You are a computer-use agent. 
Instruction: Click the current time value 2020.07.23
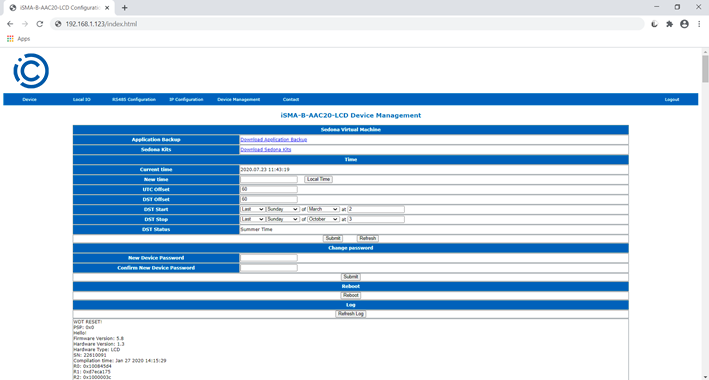click(265, 170)
